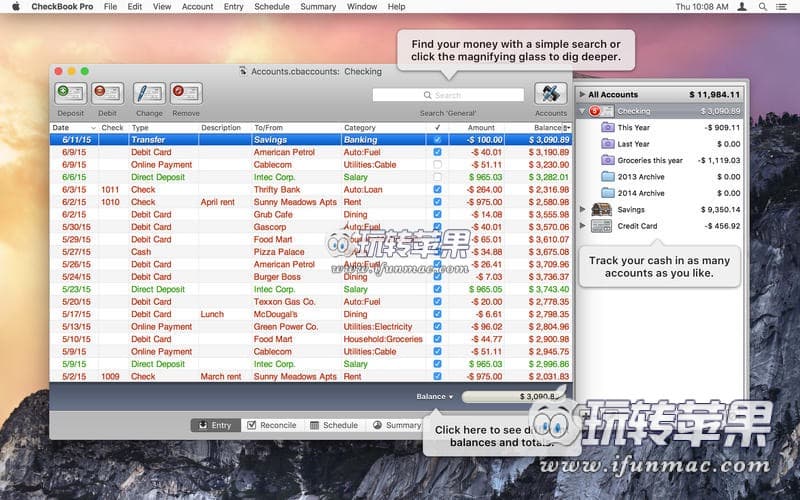The width and height of the screenshot is (800, 500).
Task: Open the 2014 Archive folder icon
Action: pyautogui.click(x=607, y=193)
